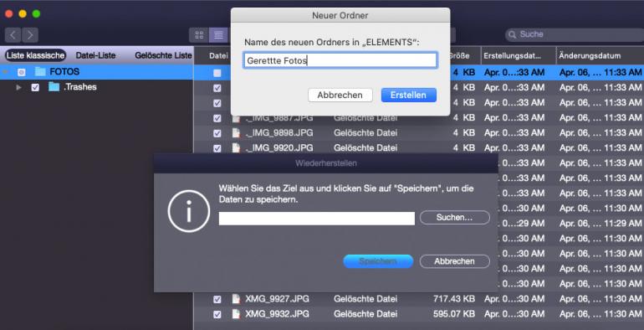Uncheck the .Trashes folder checkbox
This screenshot has height=330, width=644.
(x=35, y=87)
